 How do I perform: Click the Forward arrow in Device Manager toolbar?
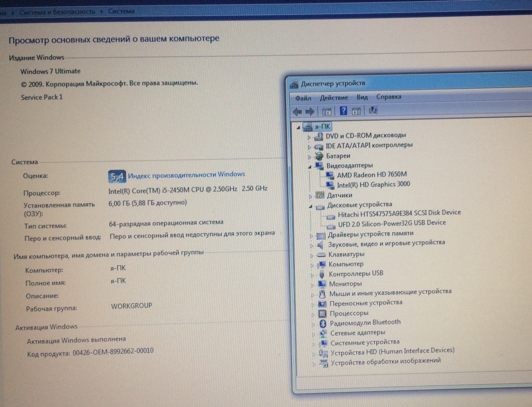(310, 112)
